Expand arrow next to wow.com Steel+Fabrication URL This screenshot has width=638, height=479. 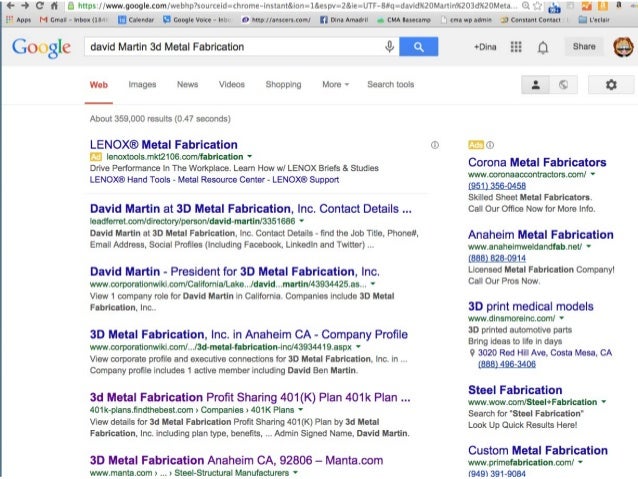603,402
